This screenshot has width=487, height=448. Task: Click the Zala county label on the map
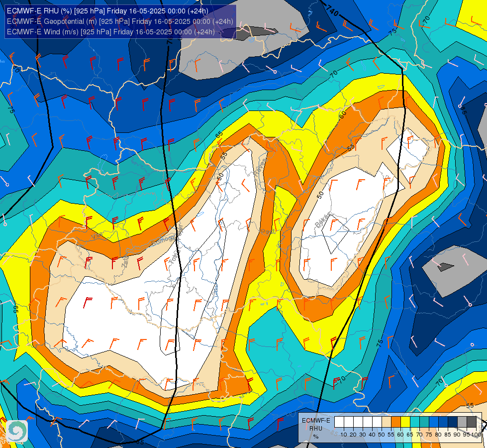click(125, 262)
